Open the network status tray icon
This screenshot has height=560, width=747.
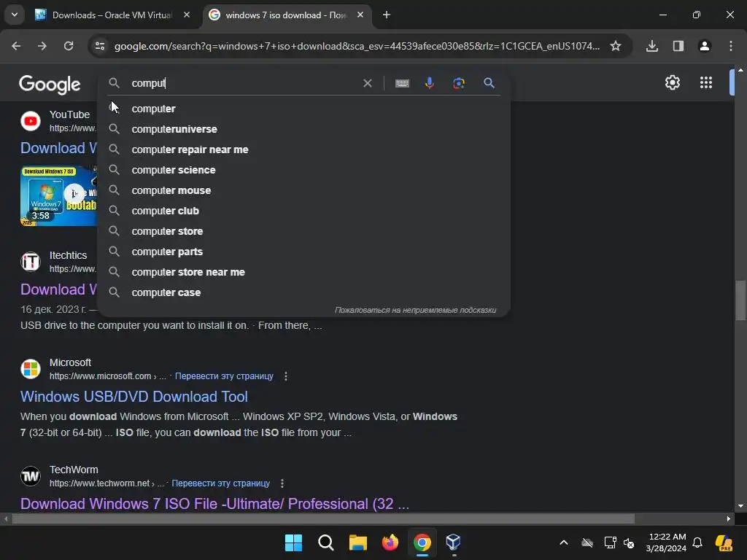tap(611, 542)
